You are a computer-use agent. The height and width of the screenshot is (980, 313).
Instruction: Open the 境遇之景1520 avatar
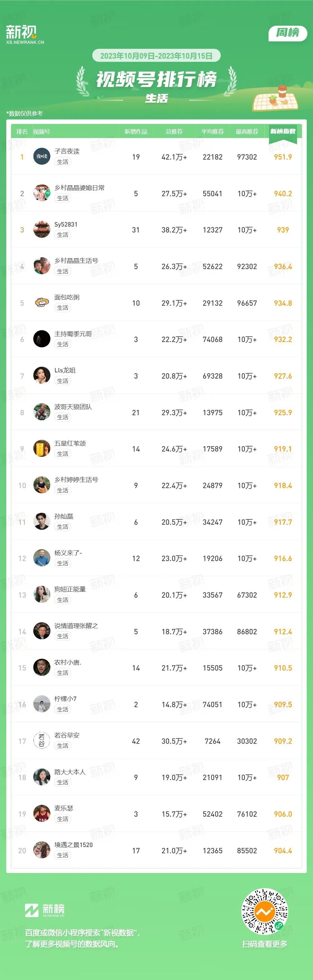(42, 850)
